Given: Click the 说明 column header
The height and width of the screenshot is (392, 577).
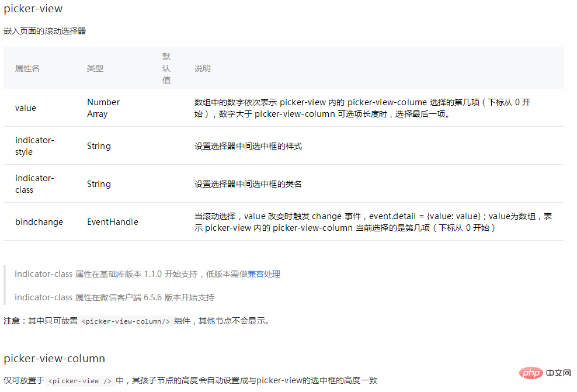Looking at the screenshot, I should tap(203, 68).
